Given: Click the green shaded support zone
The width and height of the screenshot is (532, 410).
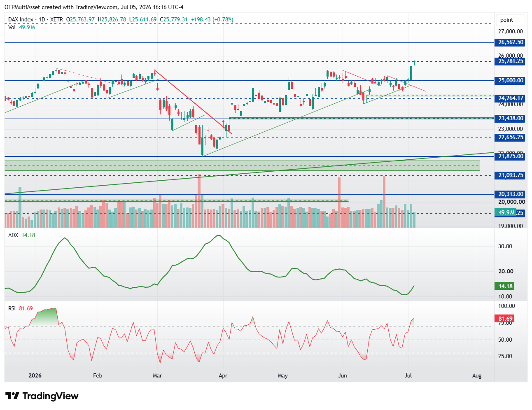Looking at the screenshot, I should coord(242,165).
